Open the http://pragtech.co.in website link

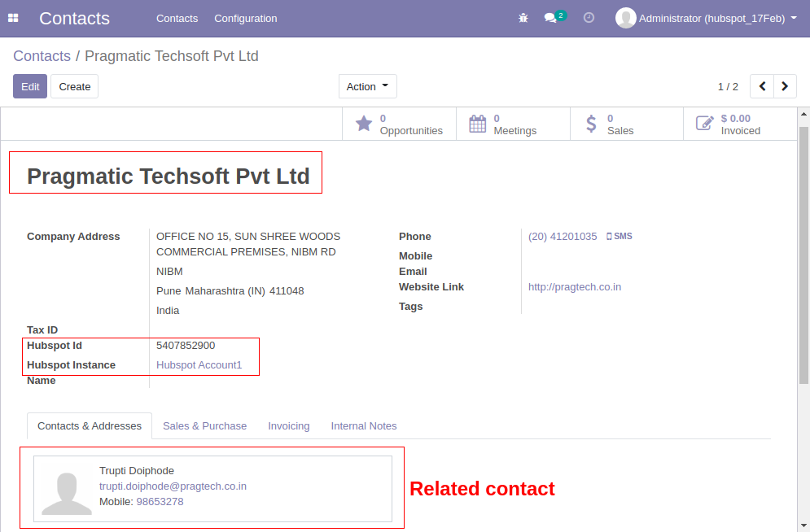[x=575, y=287]
